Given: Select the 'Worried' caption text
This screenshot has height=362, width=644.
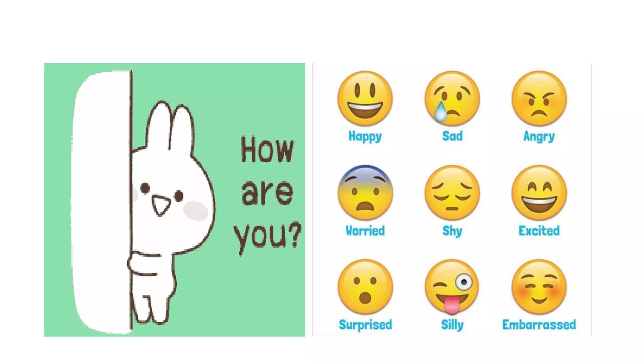Looking at the screenshot, I should pyautogui.click(x=365, y=231).
